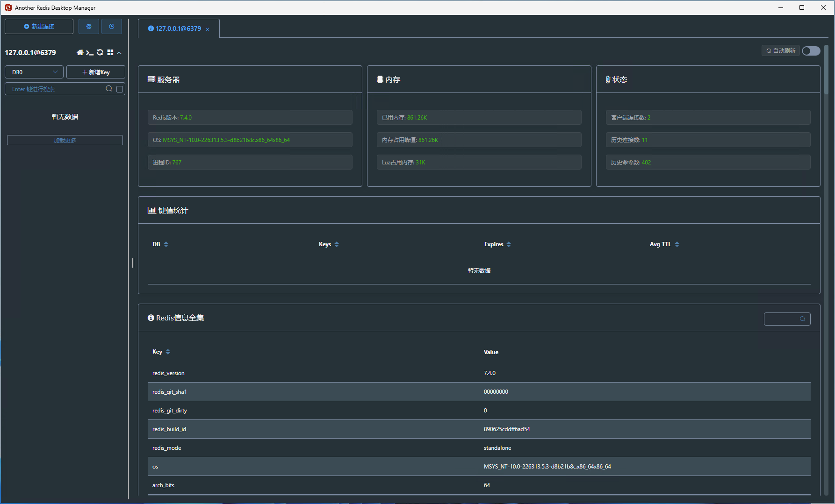
Task: Open the settings gear button
Action: click(x=88, y=27)
